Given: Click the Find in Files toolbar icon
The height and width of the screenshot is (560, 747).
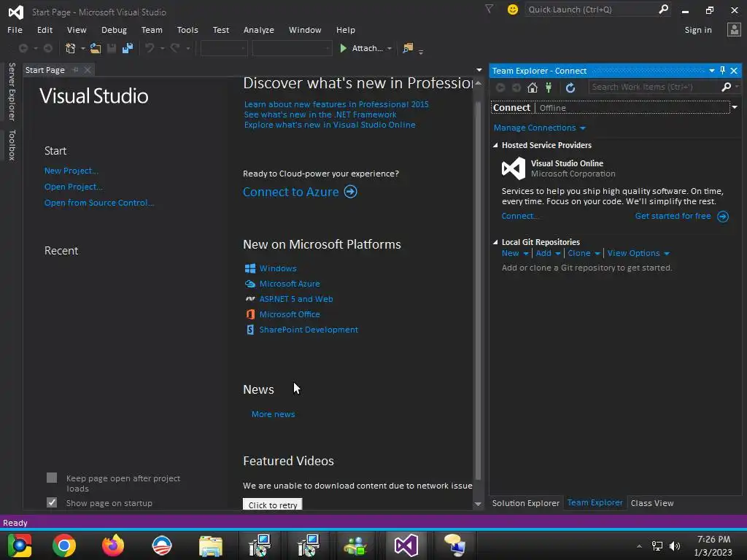Looking at the screenshot, I should 408,48.
